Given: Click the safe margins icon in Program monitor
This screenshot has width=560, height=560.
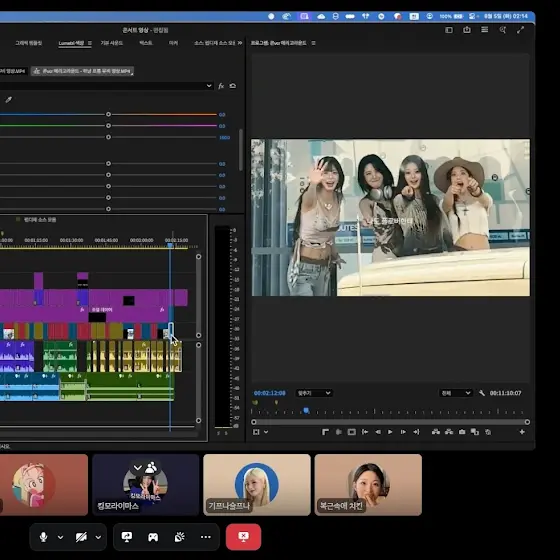Looking at the screenshot, I should click(256, 432).
